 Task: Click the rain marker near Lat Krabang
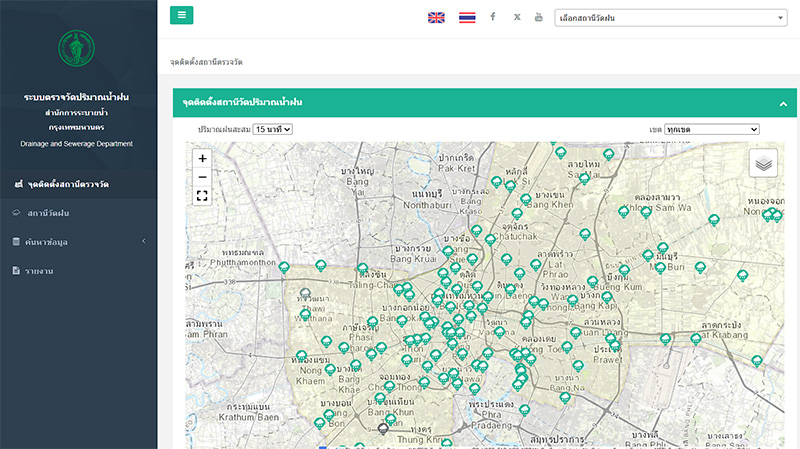696,339
